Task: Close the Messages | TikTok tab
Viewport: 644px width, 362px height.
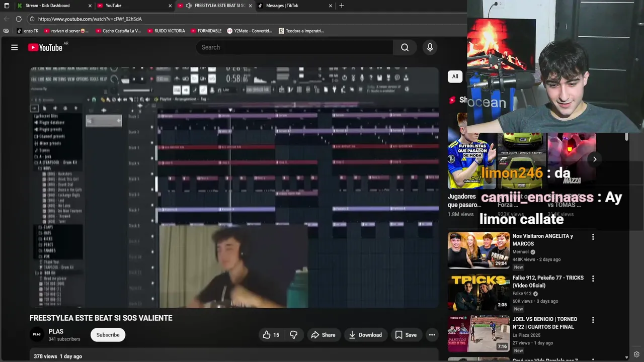Action: click(331, 6)
